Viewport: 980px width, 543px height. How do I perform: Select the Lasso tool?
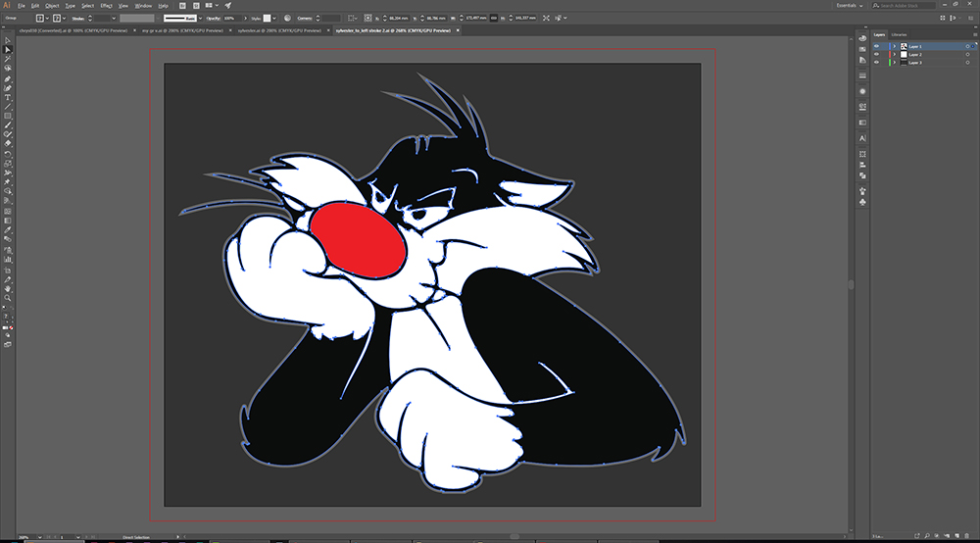[x=8, y=68]
